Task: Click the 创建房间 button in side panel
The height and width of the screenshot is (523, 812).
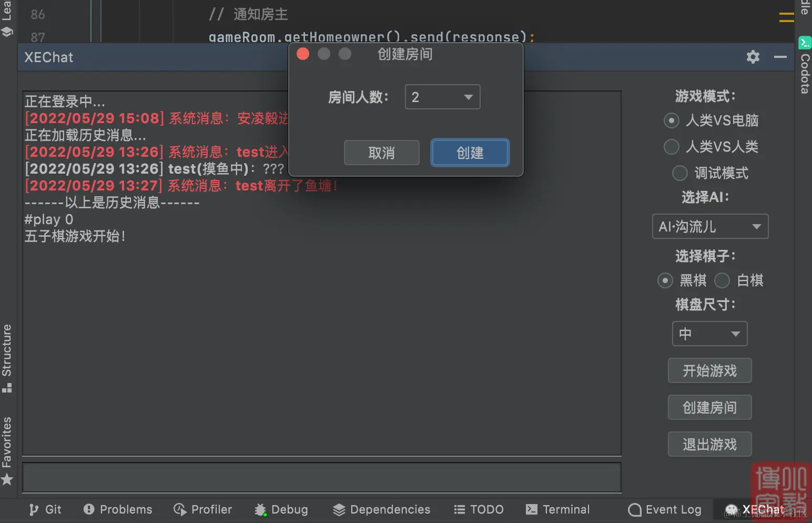Action: (x=709, y=408)
